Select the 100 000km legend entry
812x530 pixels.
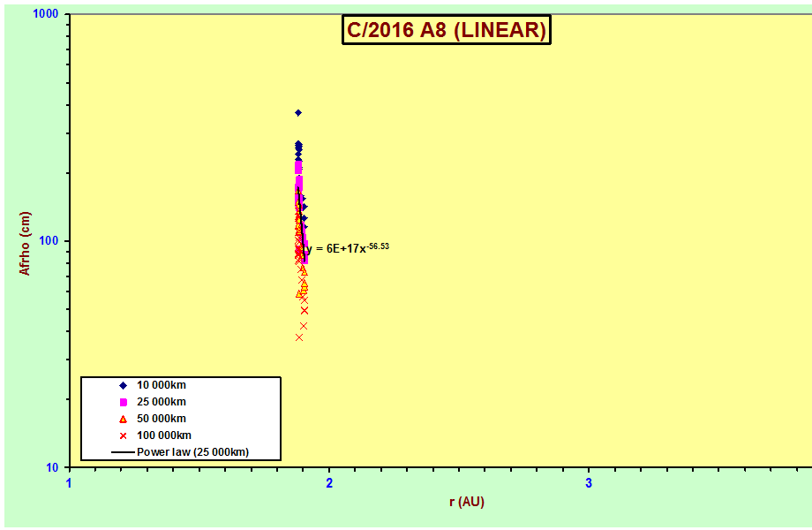coord(163,435)
